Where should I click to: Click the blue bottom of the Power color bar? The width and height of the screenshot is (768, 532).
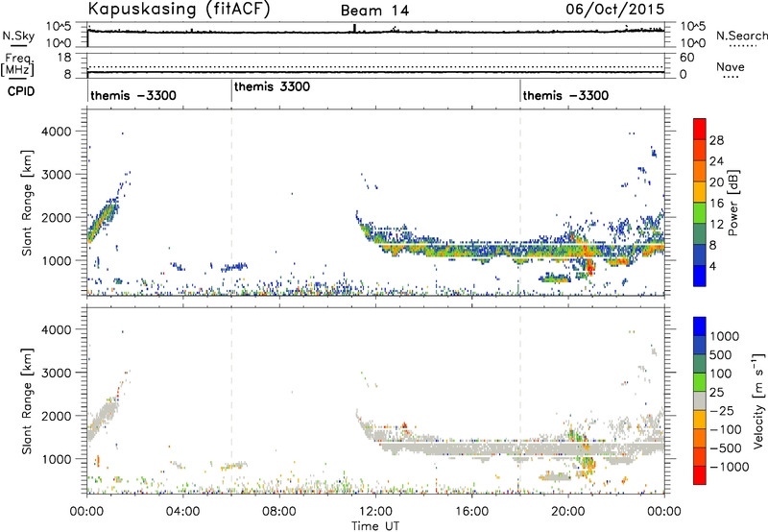(x=700, y=277)
